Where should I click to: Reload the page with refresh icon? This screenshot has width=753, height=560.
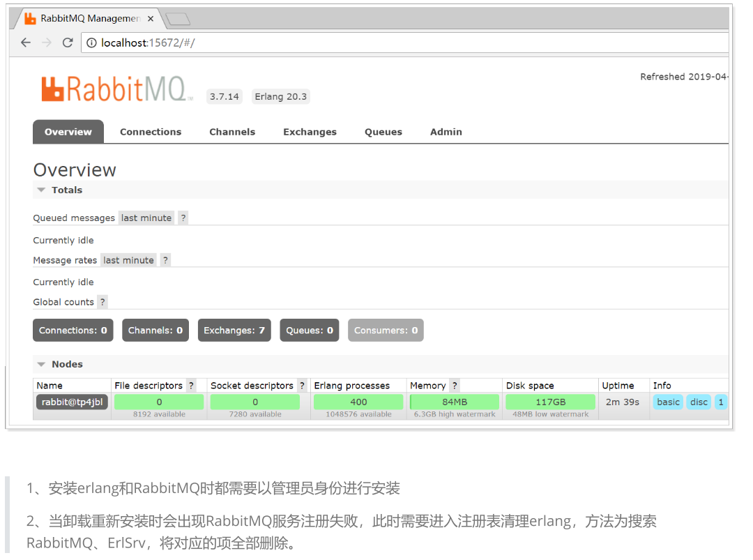coord(68,43)
